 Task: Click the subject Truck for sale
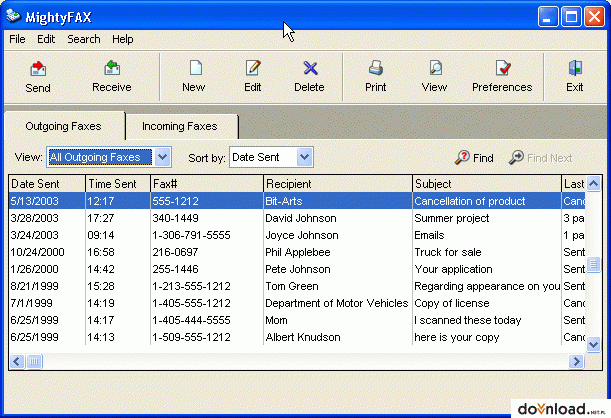point(448,252)
